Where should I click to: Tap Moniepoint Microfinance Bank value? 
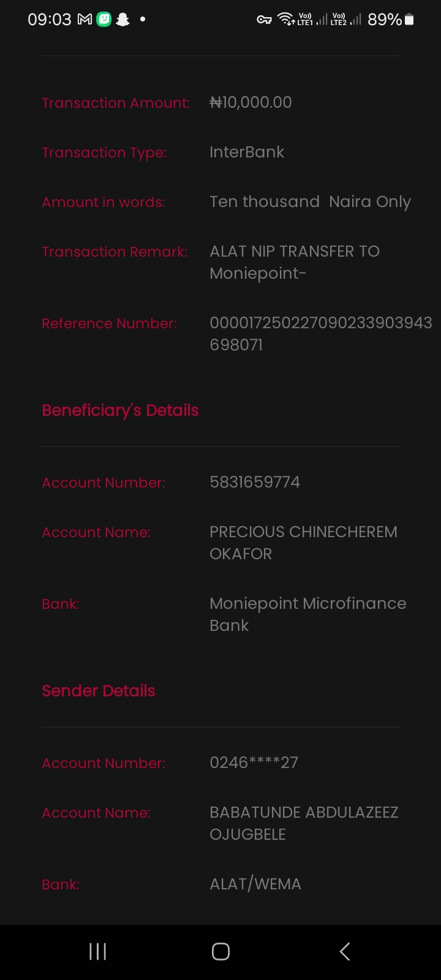[x=307, y=614]
